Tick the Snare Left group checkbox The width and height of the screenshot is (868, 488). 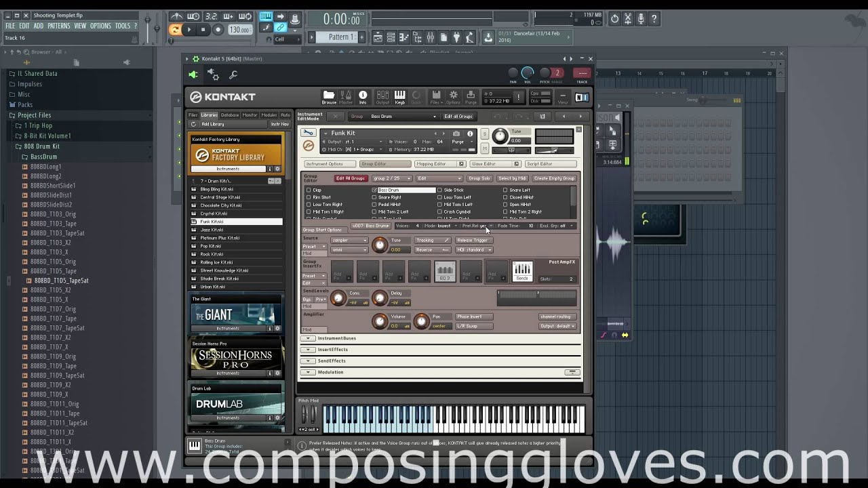(505, 190)
